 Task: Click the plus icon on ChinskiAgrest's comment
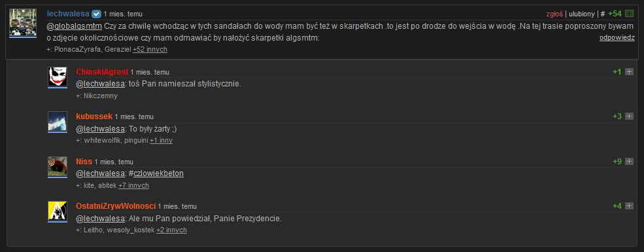coord(629,72)
